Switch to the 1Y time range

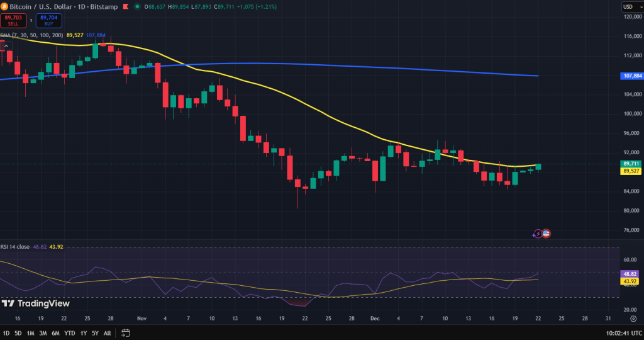click(x=84, y=333)
